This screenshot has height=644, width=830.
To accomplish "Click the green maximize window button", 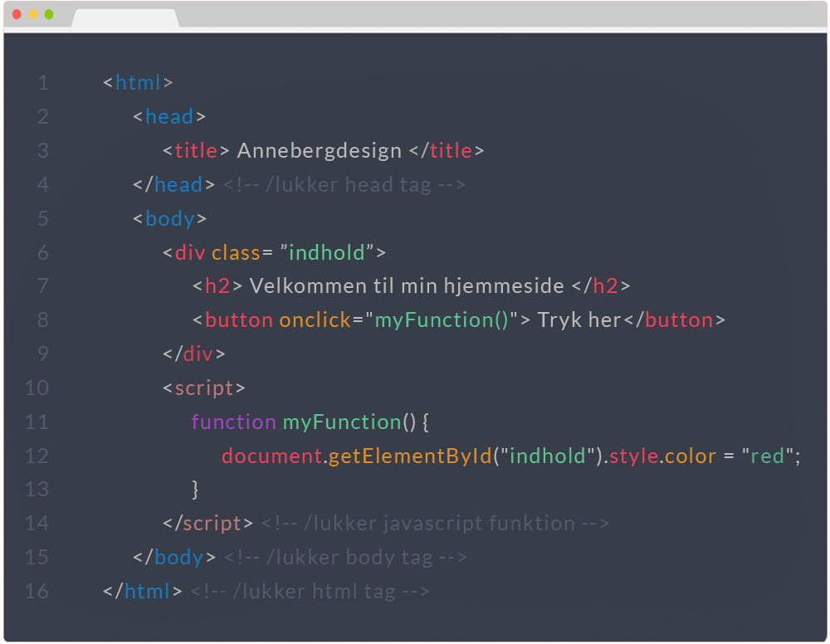I will pos(49,14).
